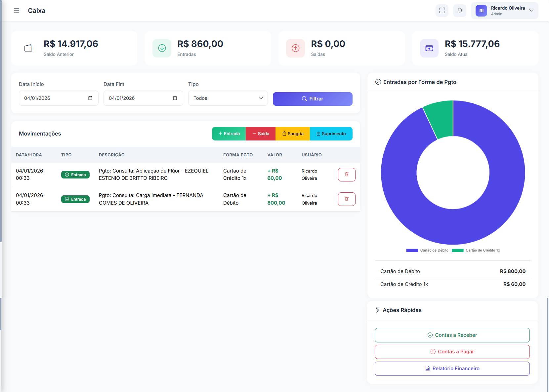The height and width of the screenshot is (392, 549).
Task: Register a Sangria withdrawal
Action: pos(293,134)
